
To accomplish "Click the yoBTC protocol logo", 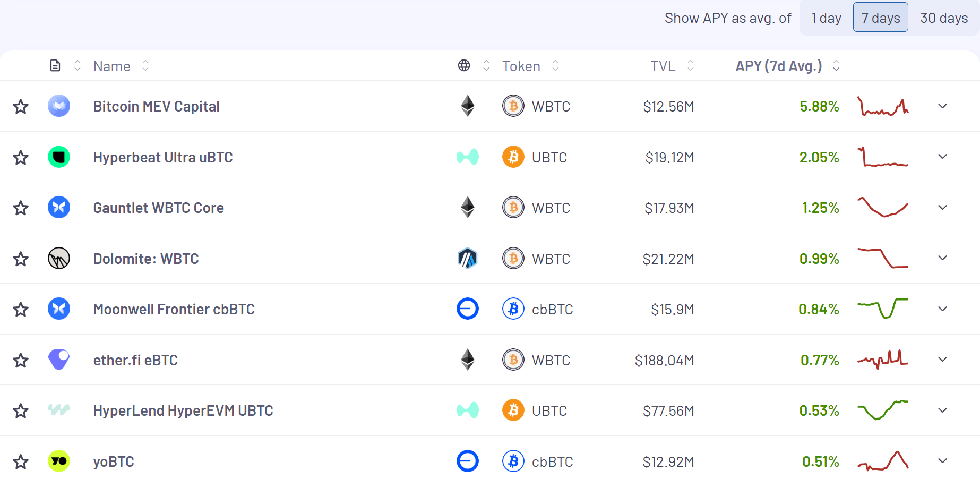I will pos(59,461).
